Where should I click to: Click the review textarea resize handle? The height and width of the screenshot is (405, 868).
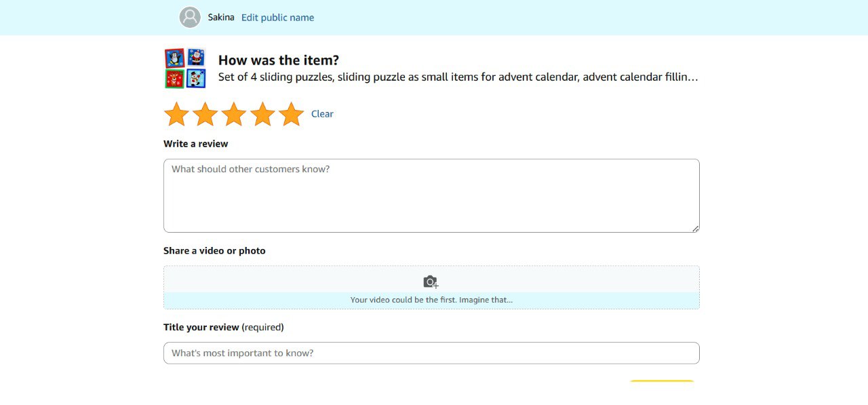point(696,229)
